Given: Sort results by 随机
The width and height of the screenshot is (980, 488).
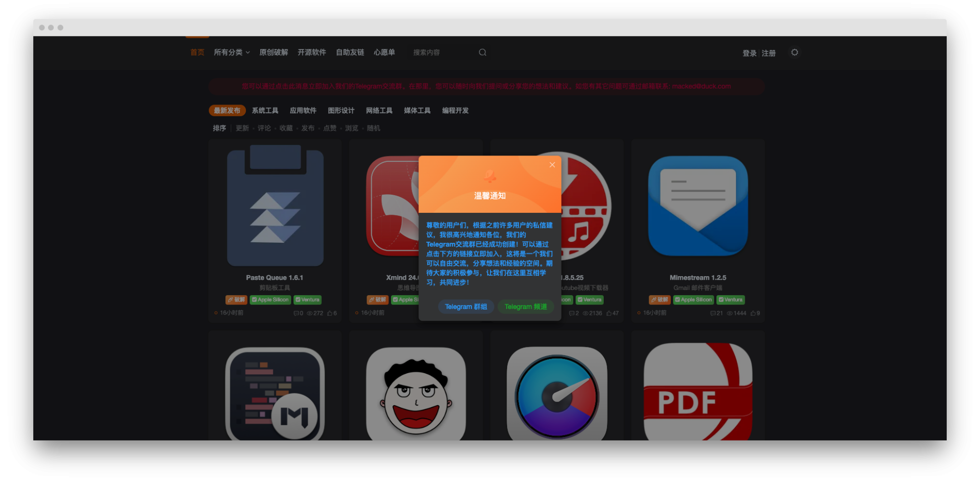Looking at the screenshot, I should [x=373, y=128].
